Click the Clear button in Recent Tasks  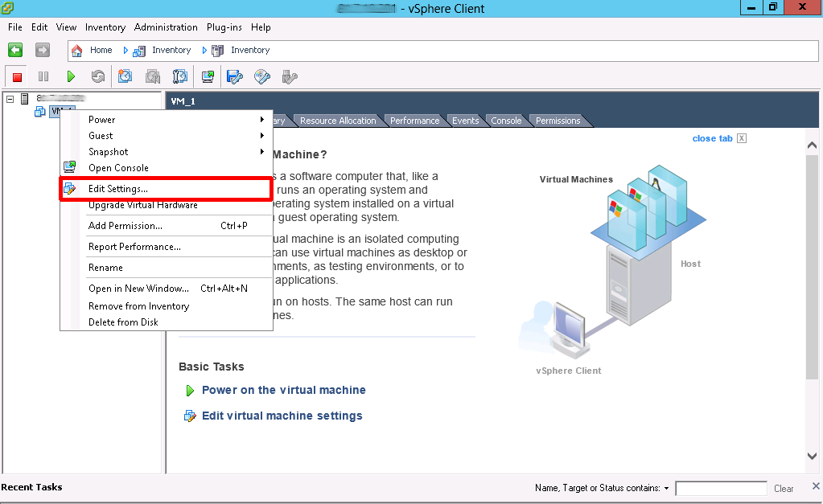[x=784, y=488]
